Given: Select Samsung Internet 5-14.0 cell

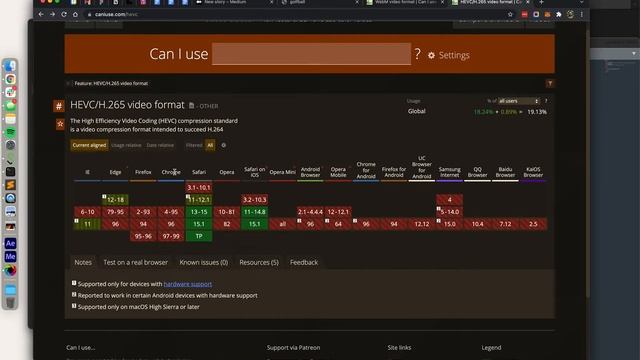Looking at the screenshot, I should (449, 212).
